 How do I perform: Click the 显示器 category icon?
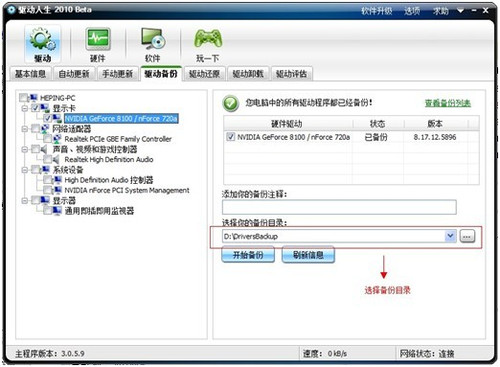[x=45, y=200]
